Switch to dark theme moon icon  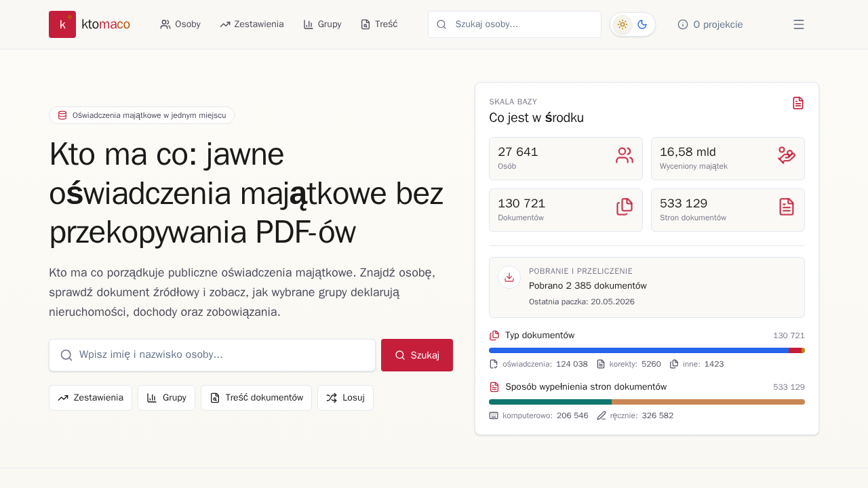pos(642,24)
